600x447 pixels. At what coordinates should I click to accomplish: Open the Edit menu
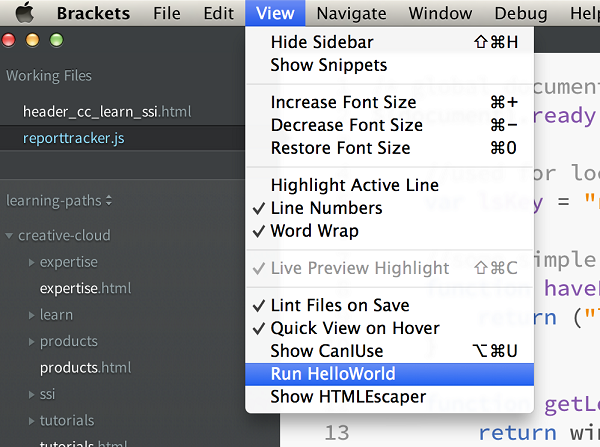pyautogui.click(x=218, y=13)
